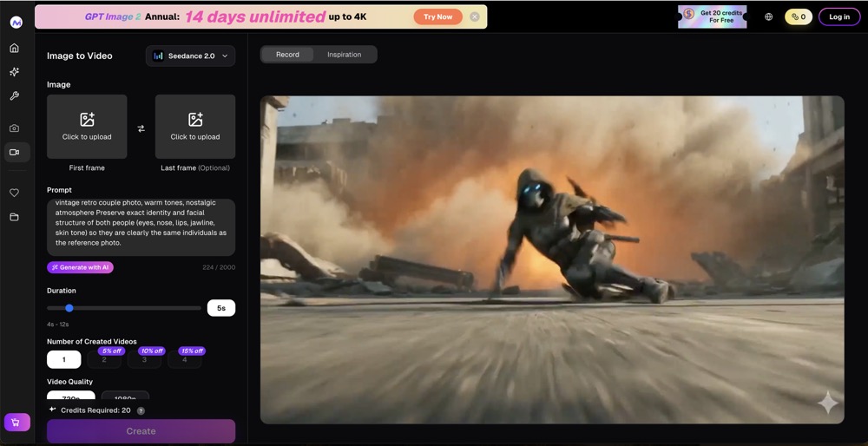Choose 1080p video quality
868x446 pixels.
[x=125, y=397]
